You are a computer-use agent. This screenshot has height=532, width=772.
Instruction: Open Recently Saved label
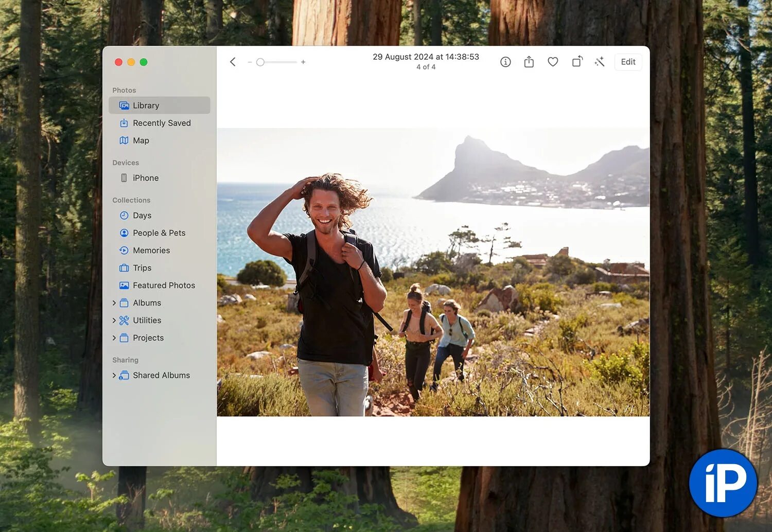point(162,123)
